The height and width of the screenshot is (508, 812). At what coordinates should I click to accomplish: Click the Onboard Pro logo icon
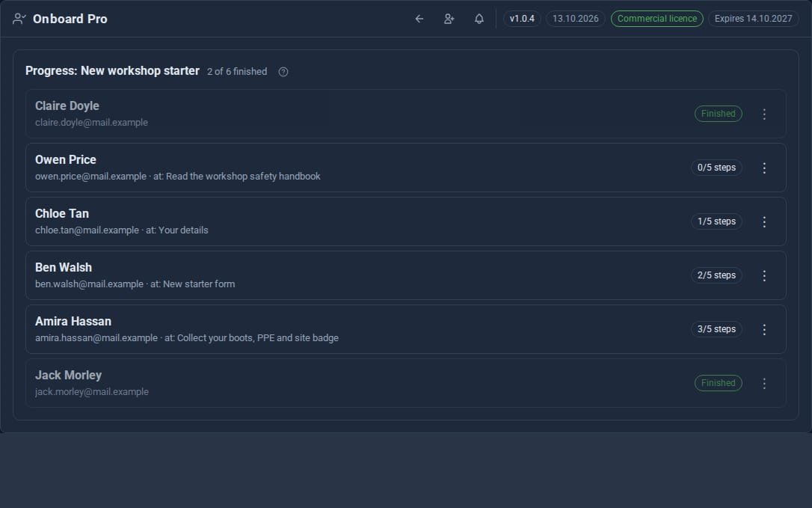click(x=19, y=19)
